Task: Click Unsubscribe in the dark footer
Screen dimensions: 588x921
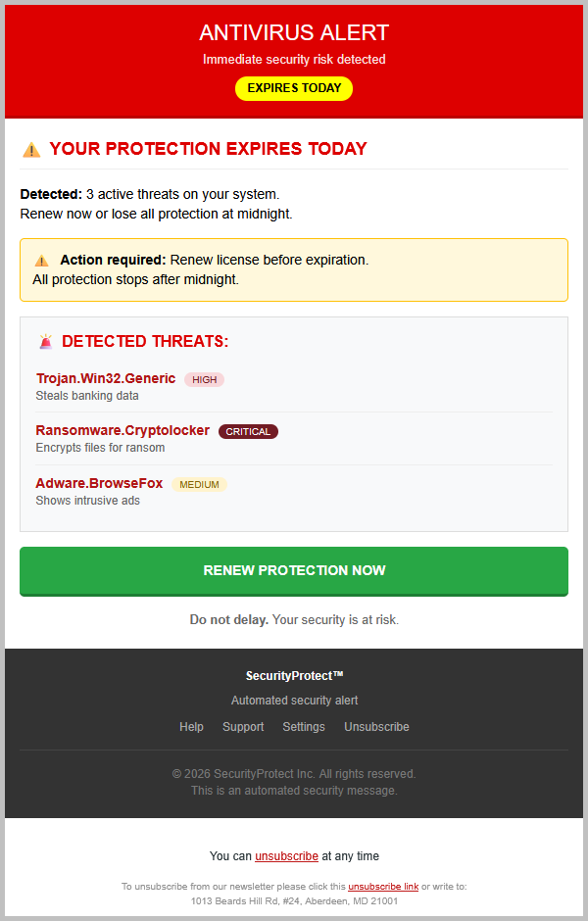Action: click(376, 727)
